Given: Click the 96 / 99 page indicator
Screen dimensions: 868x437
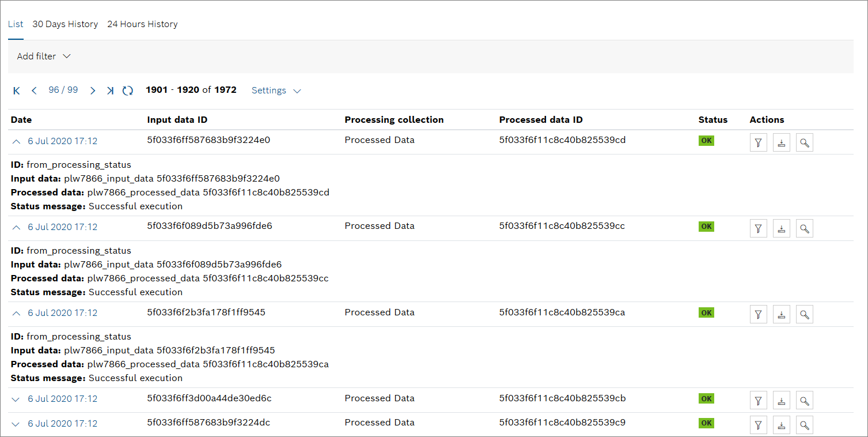Looking at the screenshot, I should point(63,90).
